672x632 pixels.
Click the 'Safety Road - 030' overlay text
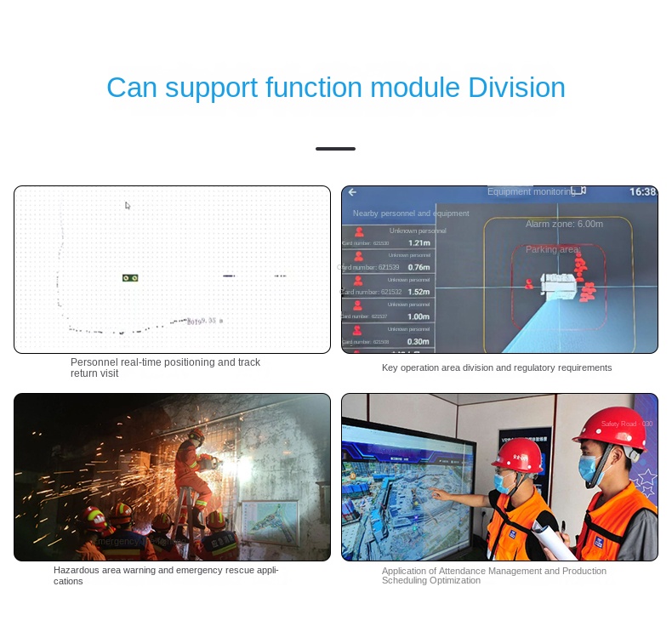[627, 424]
